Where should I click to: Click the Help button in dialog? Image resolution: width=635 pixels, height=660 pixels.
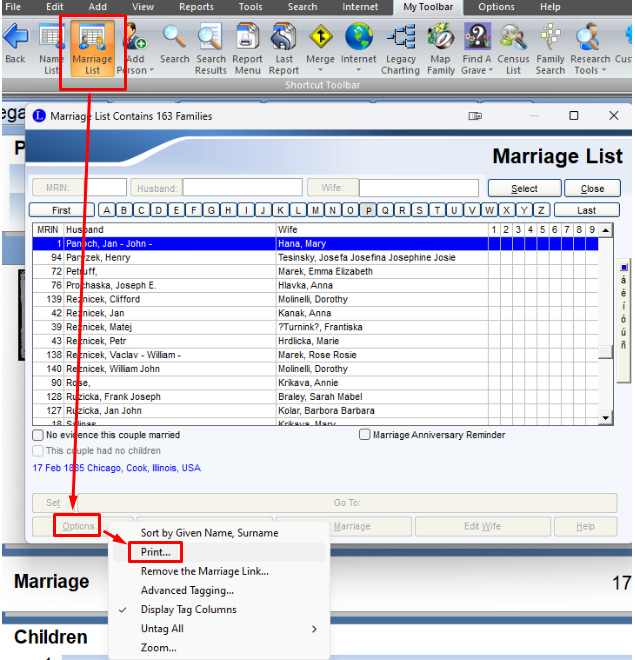click(585, 526)
